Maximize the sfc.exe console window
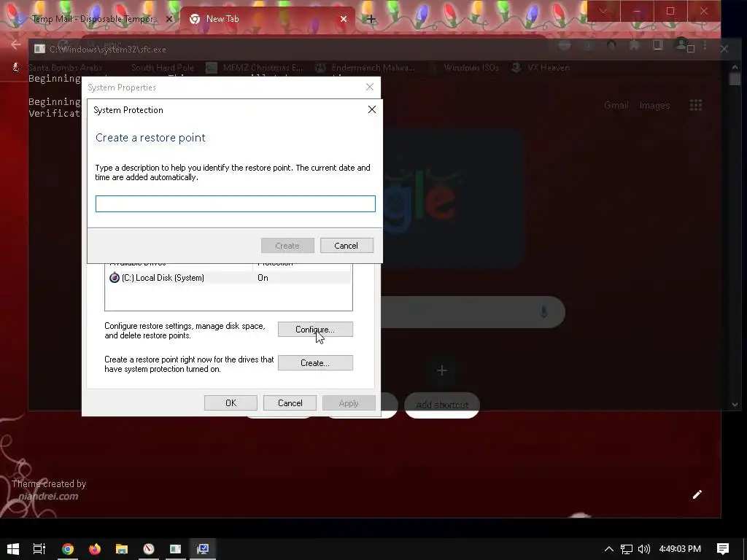 (691, 49)
